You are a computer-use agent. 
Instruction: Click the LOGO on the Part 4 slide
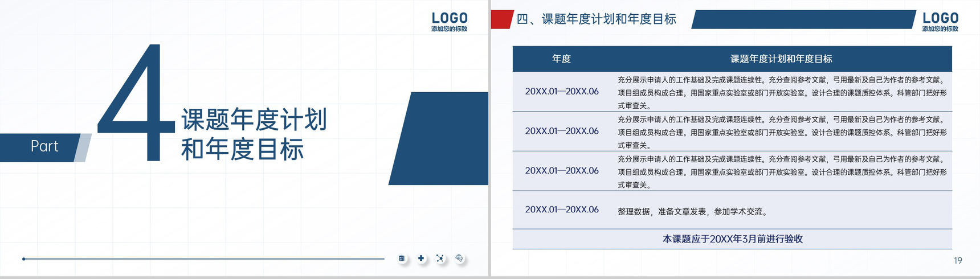coord(450,18)
